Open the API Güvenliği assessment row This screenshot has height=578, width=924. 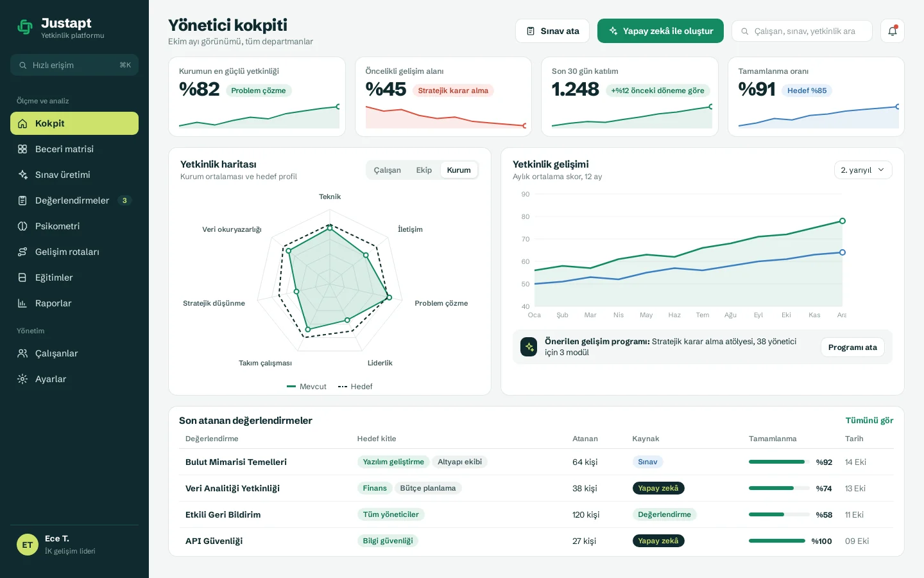coord(536,541)
